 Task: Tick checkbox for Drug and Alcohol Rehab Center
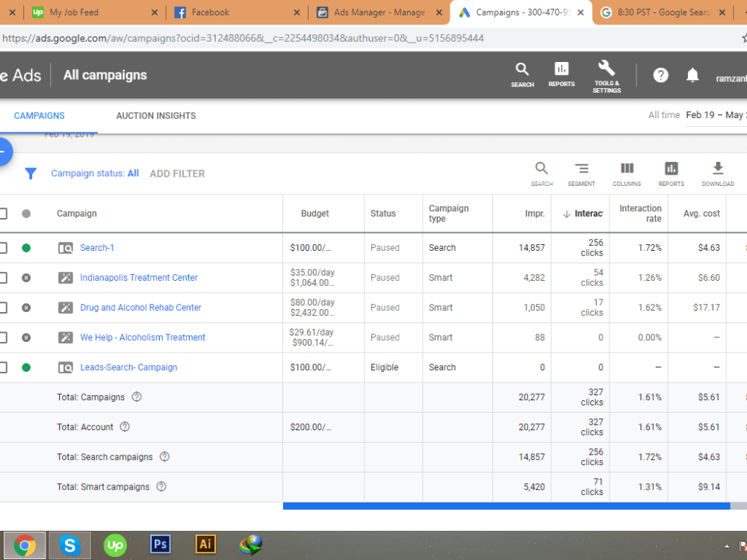coord(3,308)
